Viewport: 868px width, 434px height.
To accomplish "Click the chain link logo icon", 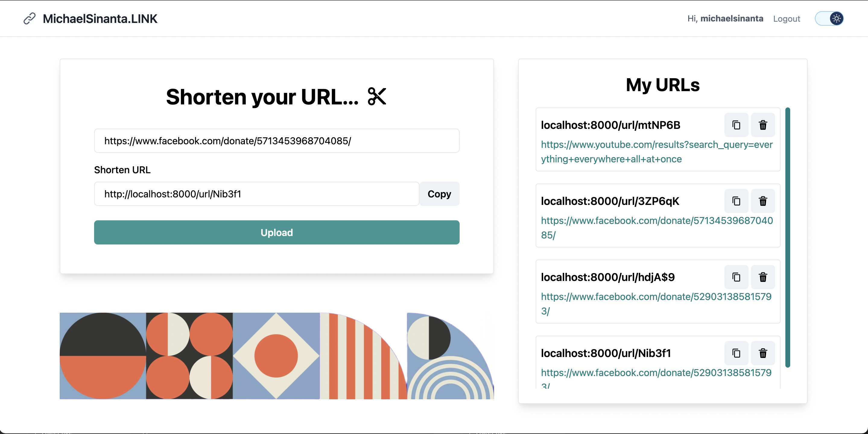I will [x=30, y=18].
